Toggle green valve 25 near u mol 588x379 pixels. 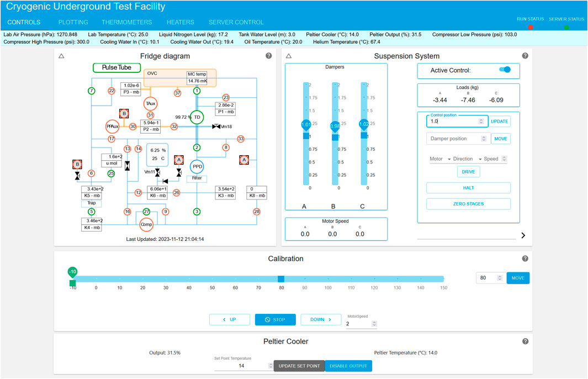(111, 173)
